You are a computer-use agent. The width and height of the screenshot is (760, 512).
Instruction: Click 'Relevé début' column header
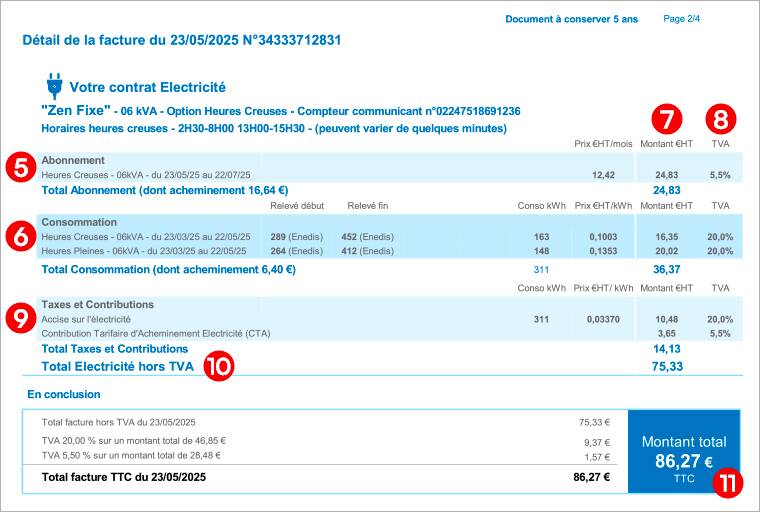click(x=297, y=206)
